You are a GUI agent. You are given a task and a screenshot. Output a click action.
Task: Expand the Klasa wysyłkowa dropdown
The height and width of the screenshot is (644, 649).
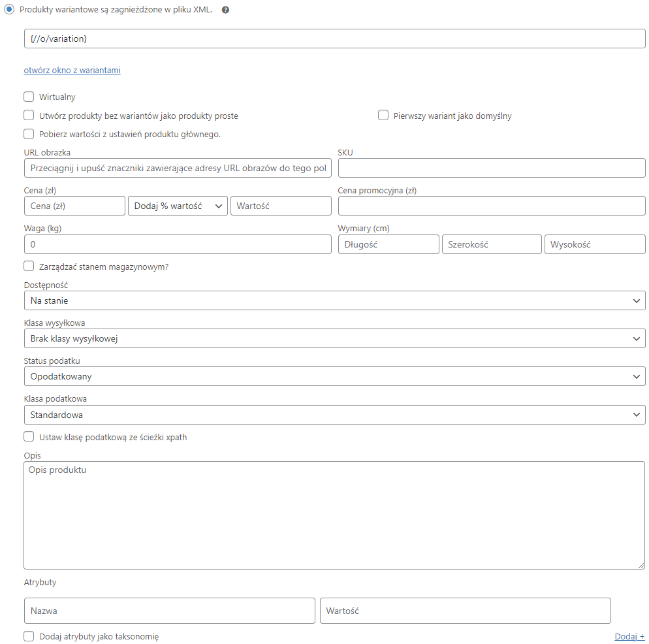(x=335, y=339)
